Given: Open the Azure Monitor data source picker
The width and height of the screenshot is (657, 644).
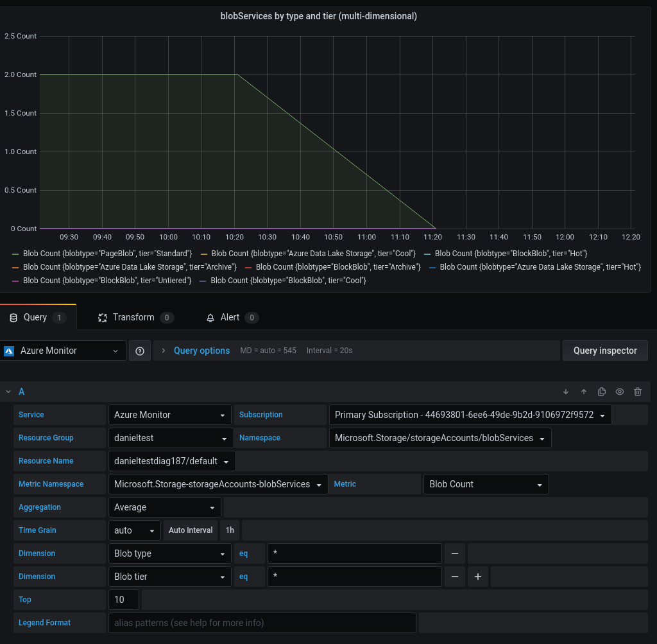Looking at the screenshot, I should (x=63, y=351).
